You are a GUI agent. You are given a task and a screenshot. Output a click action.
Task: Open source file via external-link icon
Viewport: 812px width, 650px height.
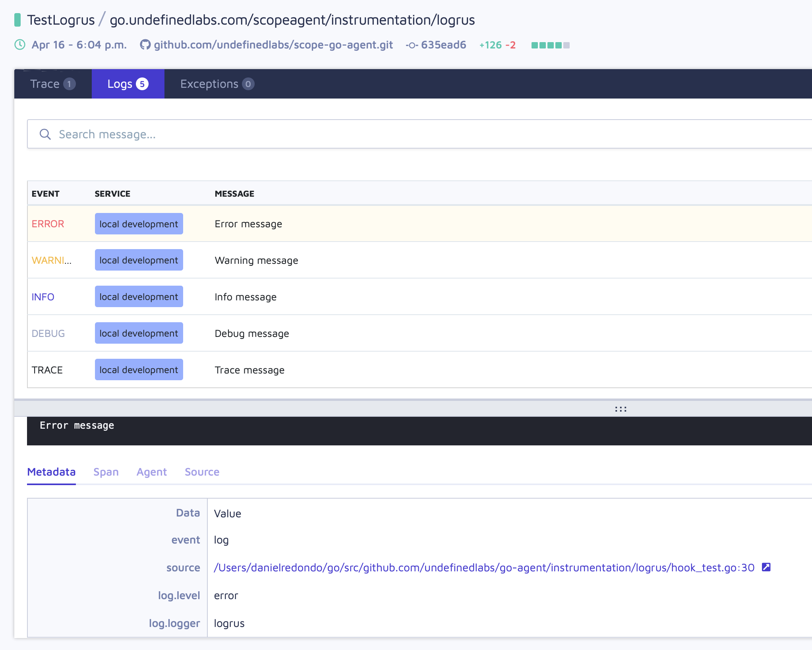coord(766,567)
